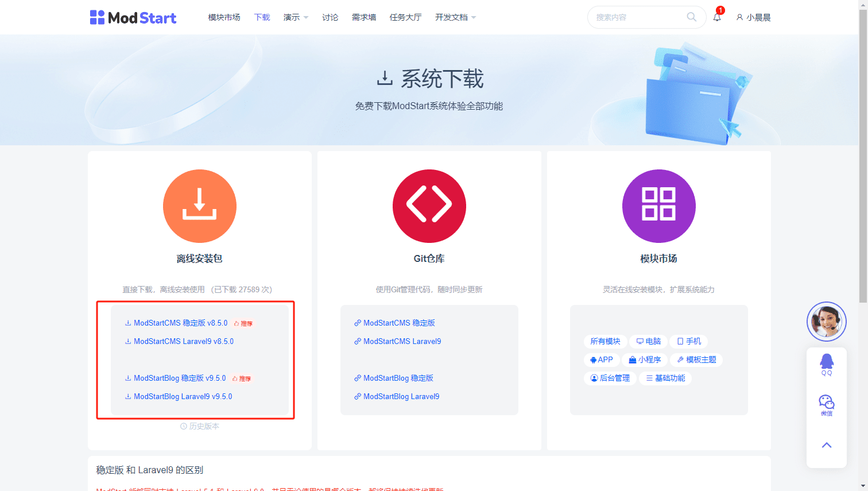This screenshot has width=868, height=491.
Task: 点击离线安装包的橙色下载图标
Action: coord(199,206)
